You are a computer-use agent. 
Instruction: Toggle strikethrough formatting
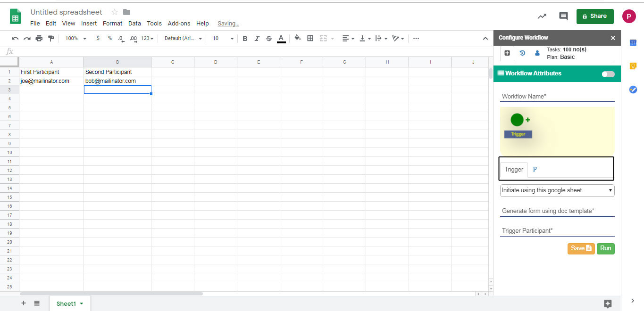(269, 39)
